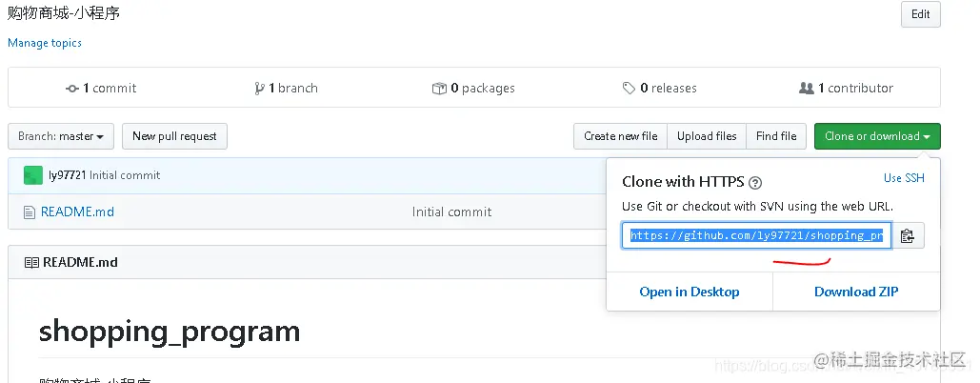
Task: Click the releases tag icon
Action: (629, 89)
